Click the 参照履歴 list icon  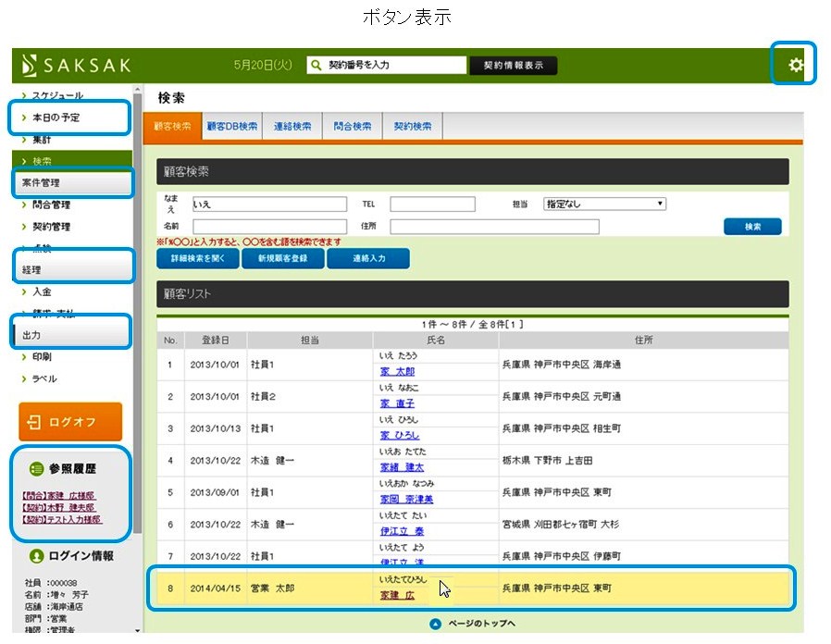(x=36, y=469)
